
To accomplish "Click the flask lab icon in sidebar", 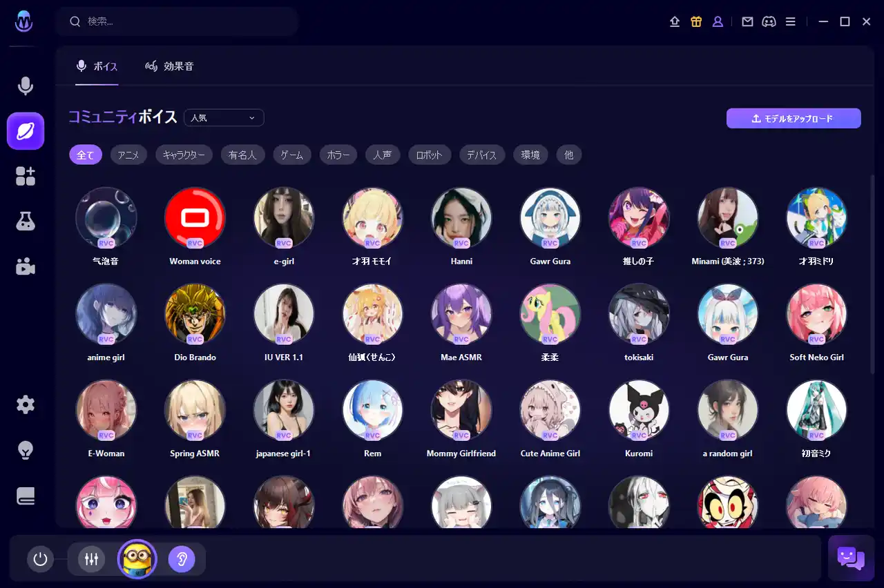I will tap(26, 221).
